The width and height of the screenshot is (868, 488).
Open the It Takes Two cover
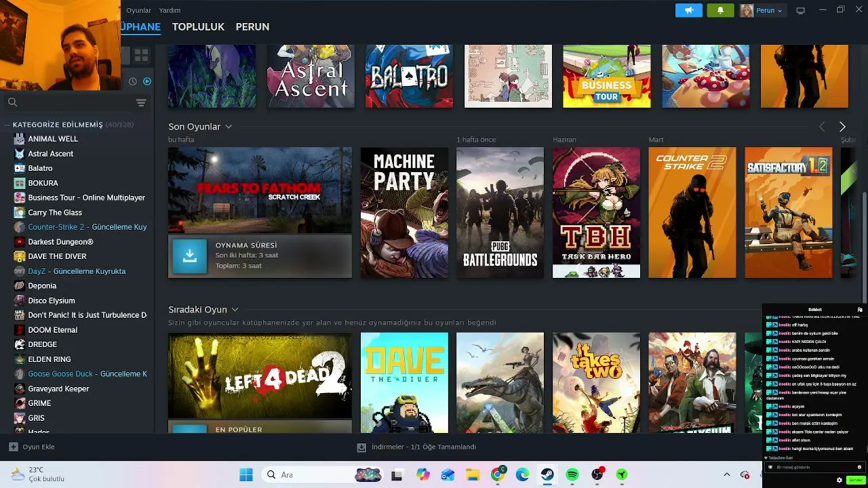pos(596,382)
